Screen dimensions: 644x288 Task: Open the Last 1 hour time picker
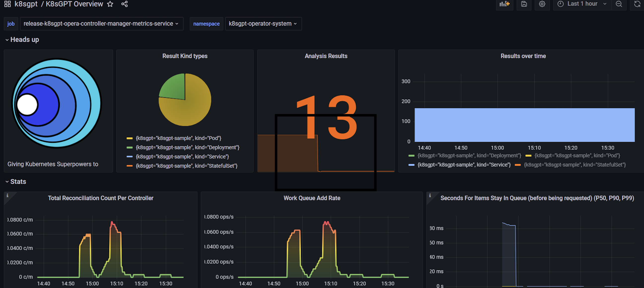click(x=582, y=4)
